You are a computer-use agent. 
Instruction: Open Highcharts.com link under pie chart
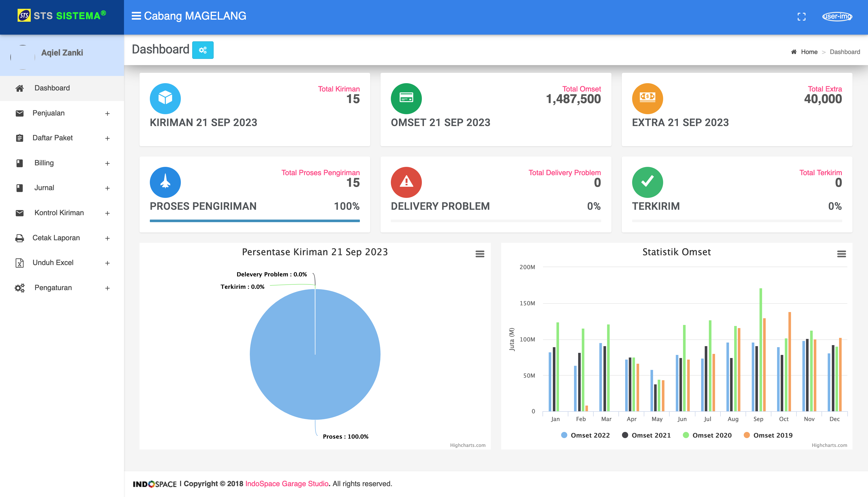[468, 445]
